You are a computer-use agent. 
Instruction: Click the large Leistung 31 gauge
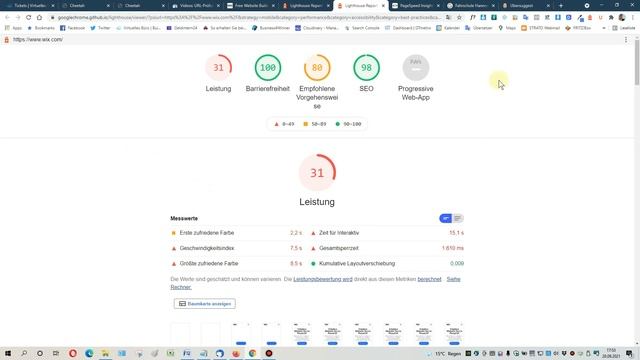(317, 173)
